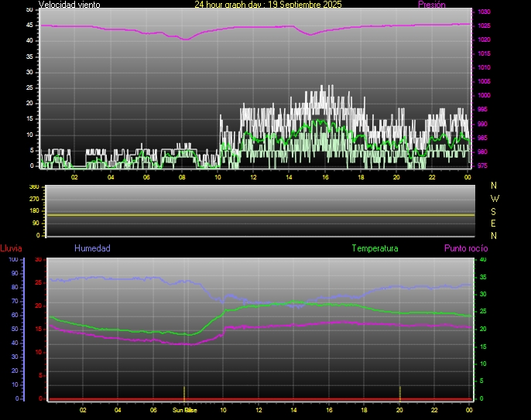Select the S compass direction label

click(495, 210)
